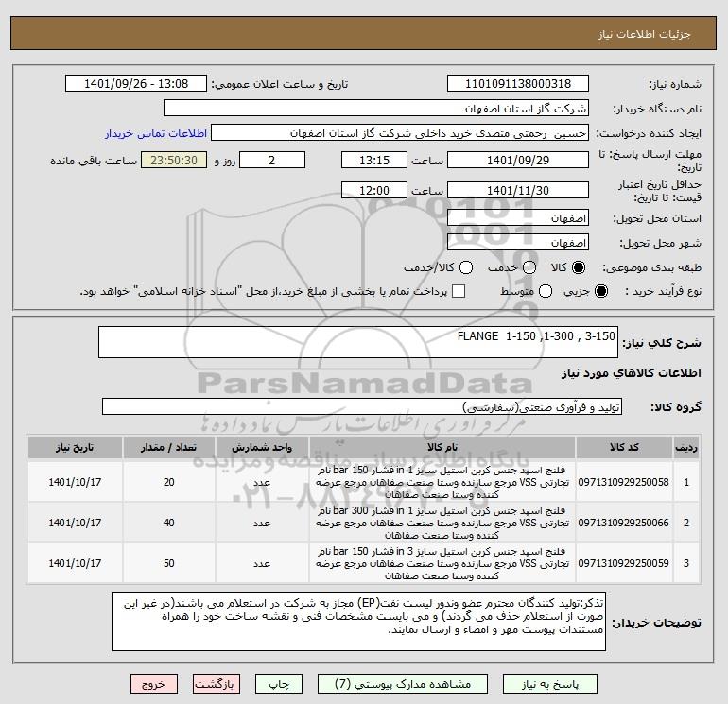This screenshot has width=728, height=704.
Task: Open مشاهده مدارک پیوستی (7) button
Action: click(403, 684)
